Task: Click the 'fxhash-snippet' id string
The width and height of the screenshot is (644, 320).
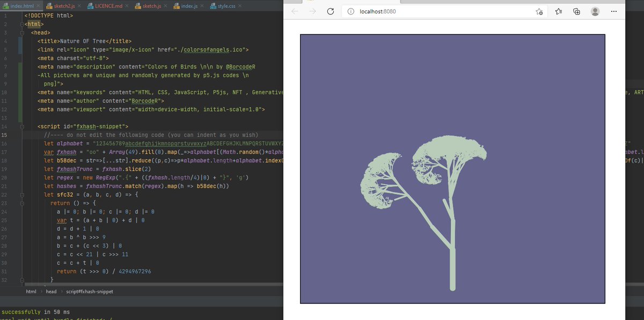Action: point(100,126)
